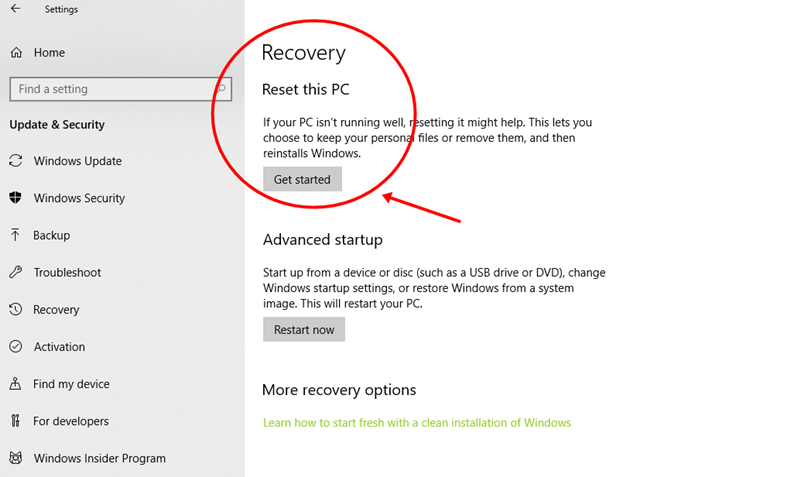The image size is (800, 477).
Task: Open the Backup settings section
Action: click(x=52, y=235)
